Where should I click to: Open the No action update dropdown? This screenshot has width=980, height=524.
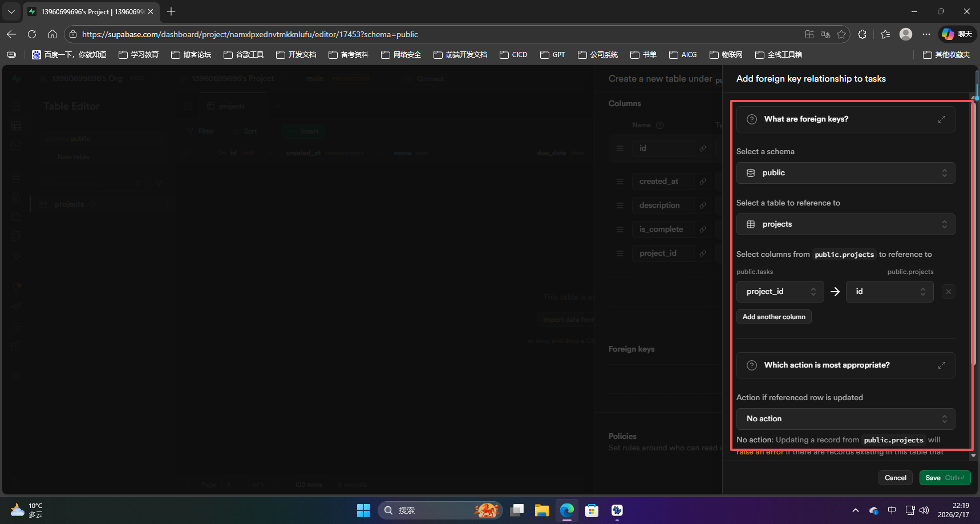click(x=845, y=419)
